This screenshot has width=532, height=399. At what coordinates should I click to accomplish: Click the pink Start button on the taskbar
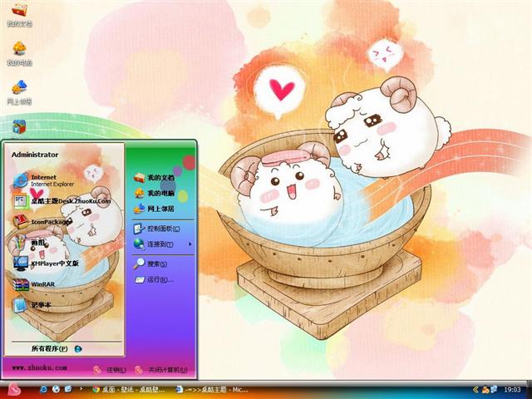[x=14, y=390]
